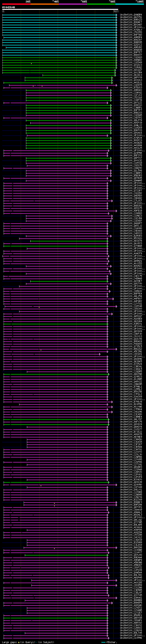Click the UniRef100_A8M7G0 label
This screenshot has width=146, height=644.
click(x=131, y=623)
